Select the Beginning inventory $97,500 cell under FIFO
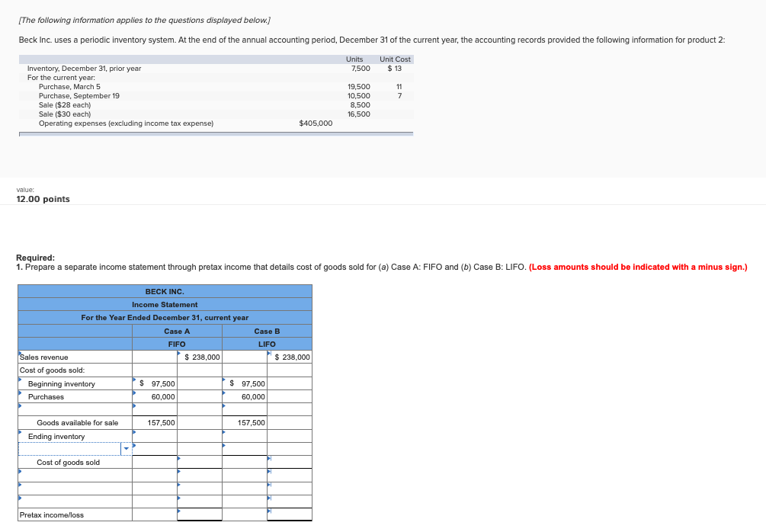 (x=156, y=383)
